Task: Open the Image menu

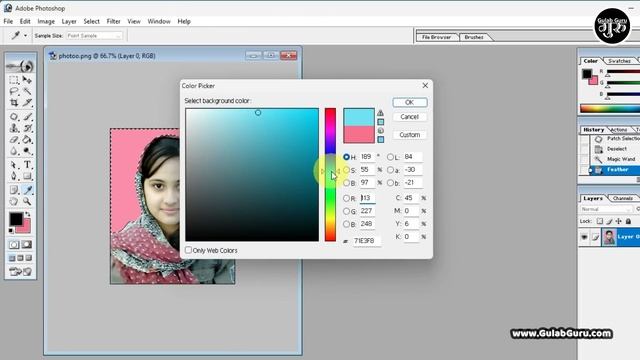Action: coord(46,21)
